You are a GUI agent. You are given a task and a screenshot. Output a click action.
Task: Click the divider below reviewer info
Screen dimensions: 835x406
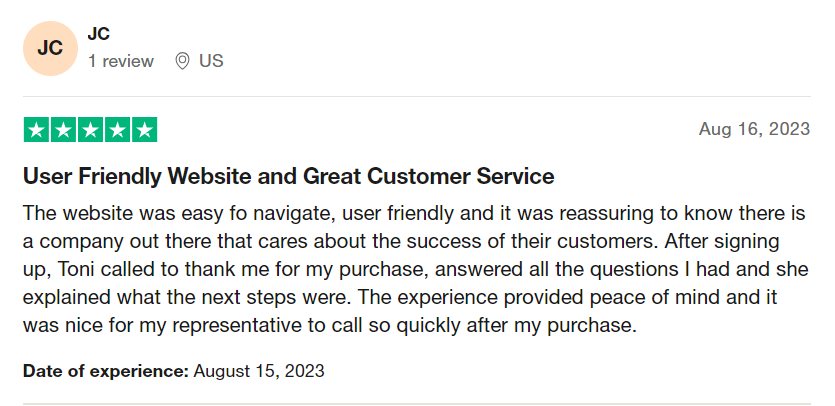[x=417, y=96]
